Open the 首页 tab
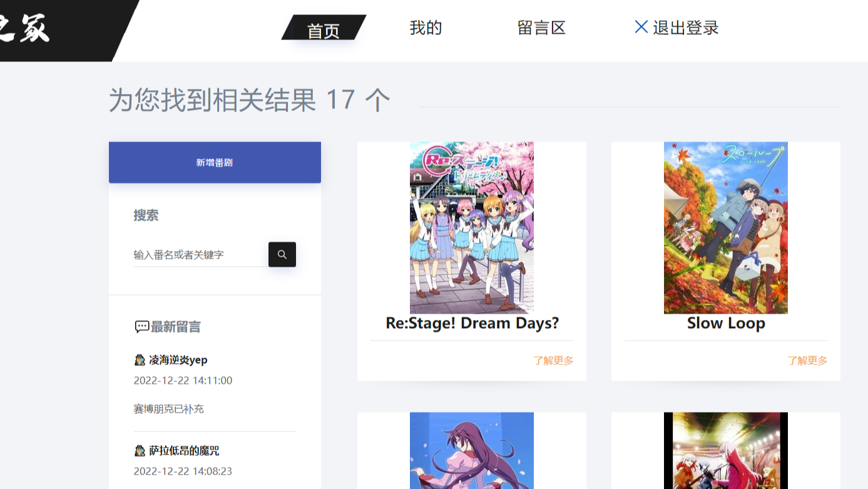Screen dimensions: 868x489 324,29
